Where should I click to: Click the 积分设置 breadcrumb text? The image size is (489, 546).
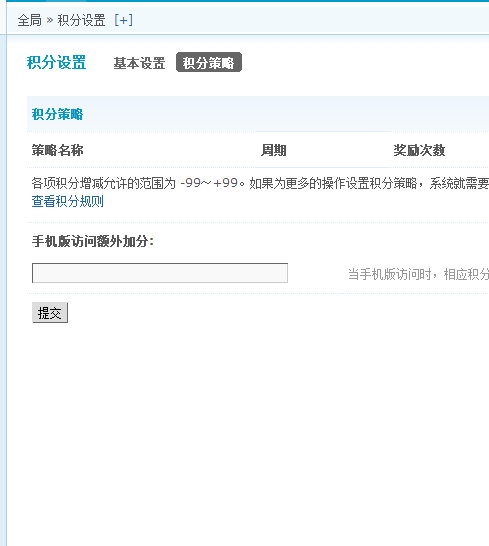coord(82,20)
